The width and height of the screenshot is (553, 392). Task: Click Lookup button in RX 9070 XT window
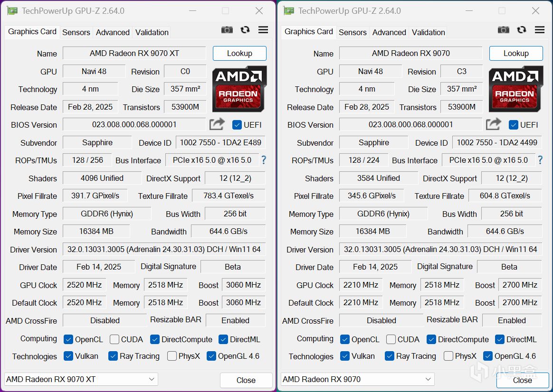pos(239,54)
